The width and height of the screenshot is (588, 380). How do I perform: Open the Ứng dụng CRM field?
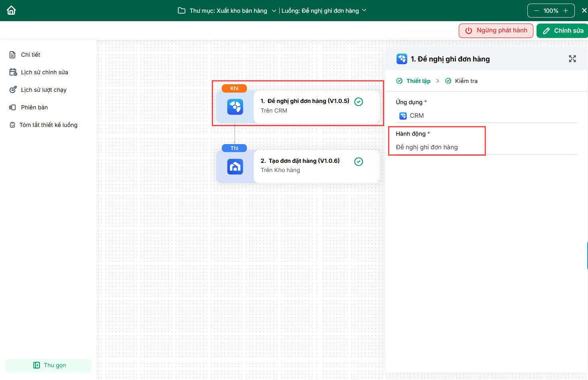[x=486, y=116]
